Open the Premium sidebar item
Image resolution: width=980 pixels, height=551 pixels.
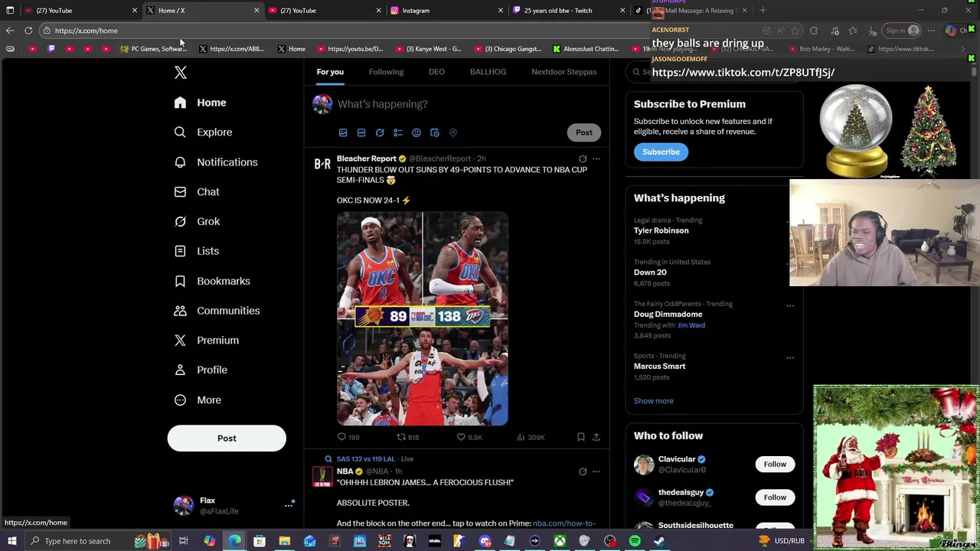[207, 341]
